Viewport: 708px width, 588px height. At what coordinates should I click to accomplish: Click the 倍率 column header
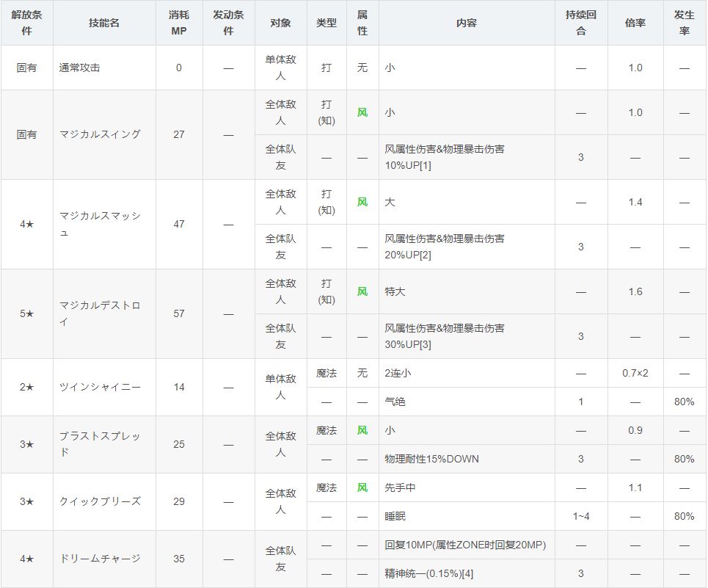[635, 23]
